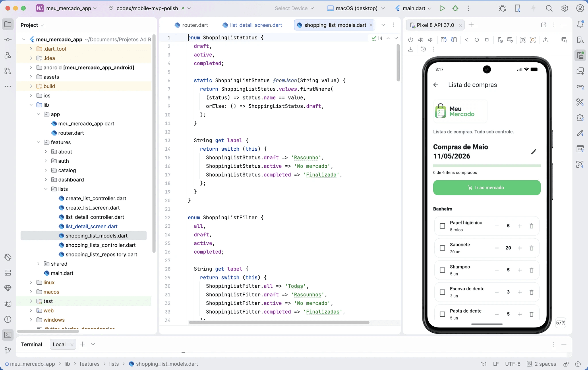Click the 1:1 caret position indicator

484,364
